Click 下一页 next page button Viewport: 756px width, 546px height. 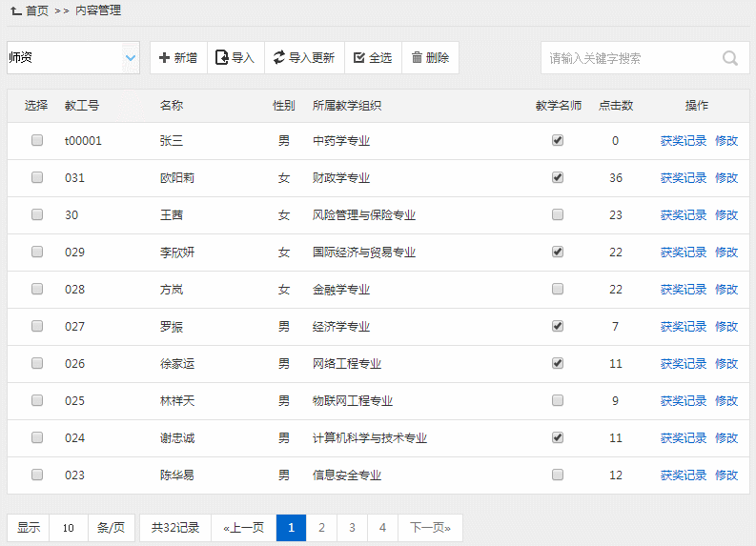430,527
